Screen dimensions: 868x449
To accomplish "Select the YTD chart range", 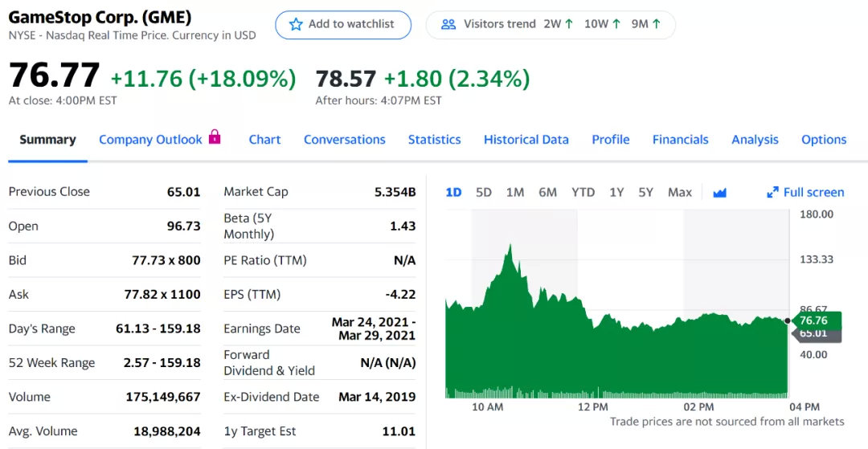I will [583, 193].
